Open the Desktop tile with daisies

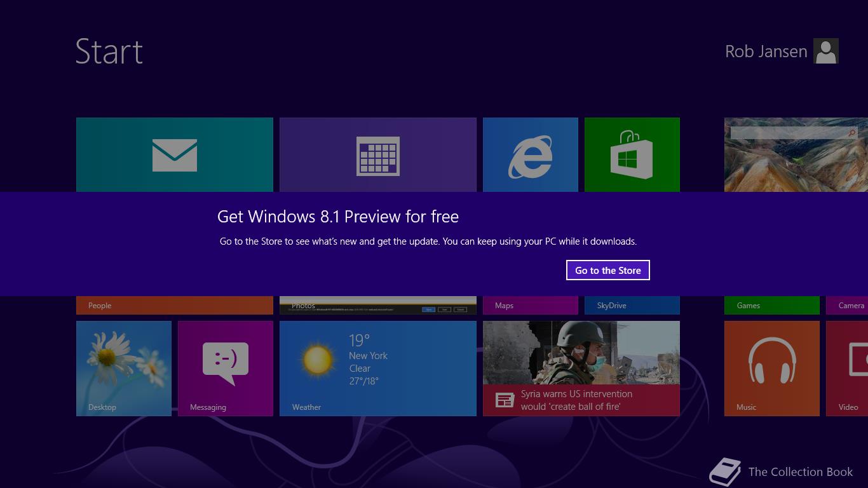(x=124, y=369)
